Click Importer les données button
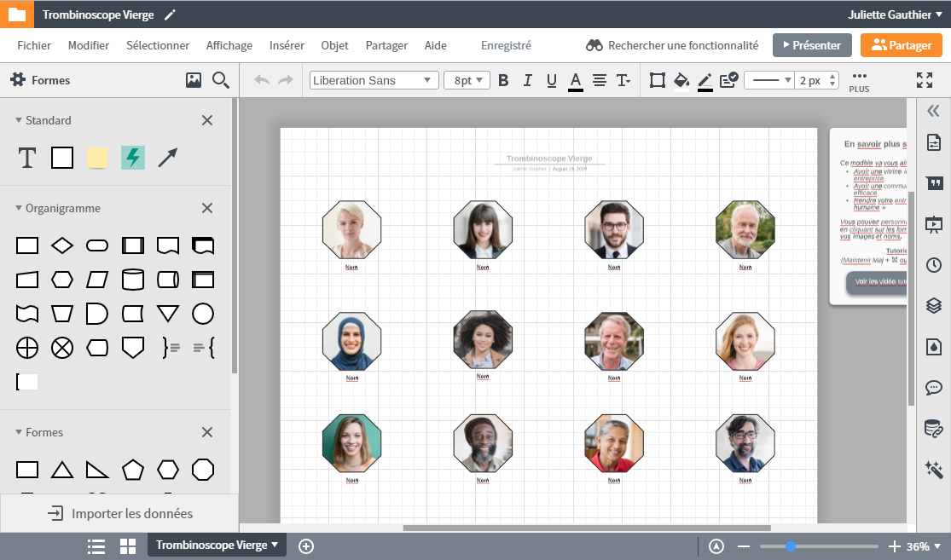Screen dimensions: 951x560 (119, 513)
